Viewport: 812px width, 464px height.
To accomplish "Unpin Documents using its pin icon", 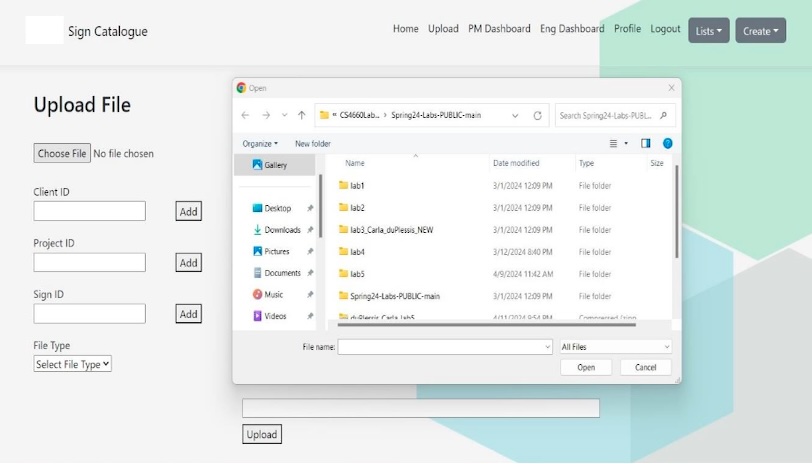I will tap(310, 273).
